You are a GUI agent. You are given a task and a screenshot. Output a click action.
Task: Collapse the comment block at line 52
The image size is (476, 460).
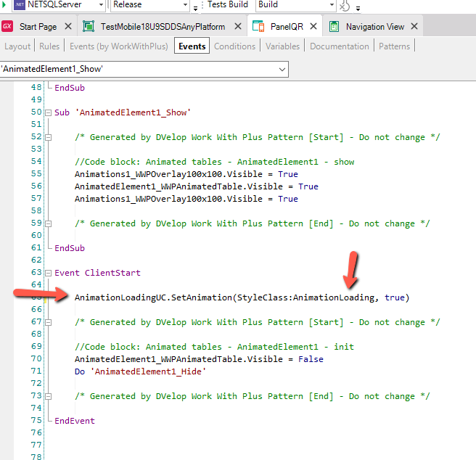click(x=49, y=138)
